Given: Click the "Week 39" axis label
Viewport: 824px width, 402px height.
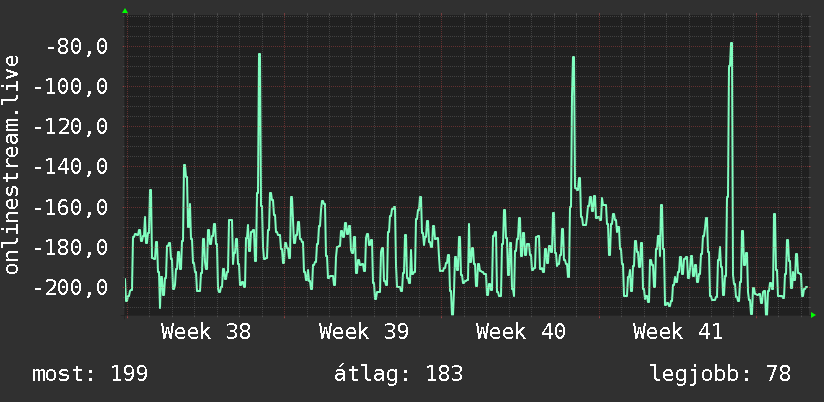Looking at the screenshot, I should 364,332.
